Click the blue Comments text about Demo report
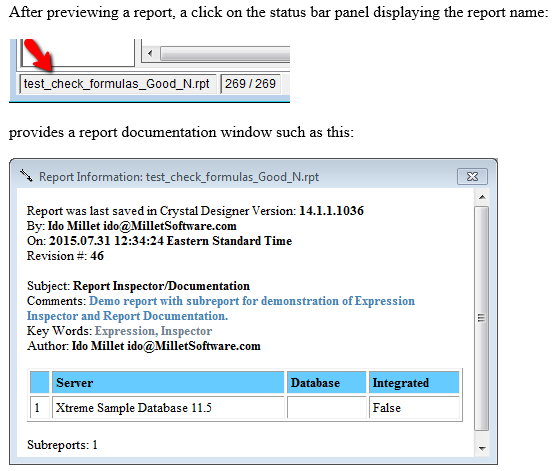 pyautogui.click(x=221, y=308)
